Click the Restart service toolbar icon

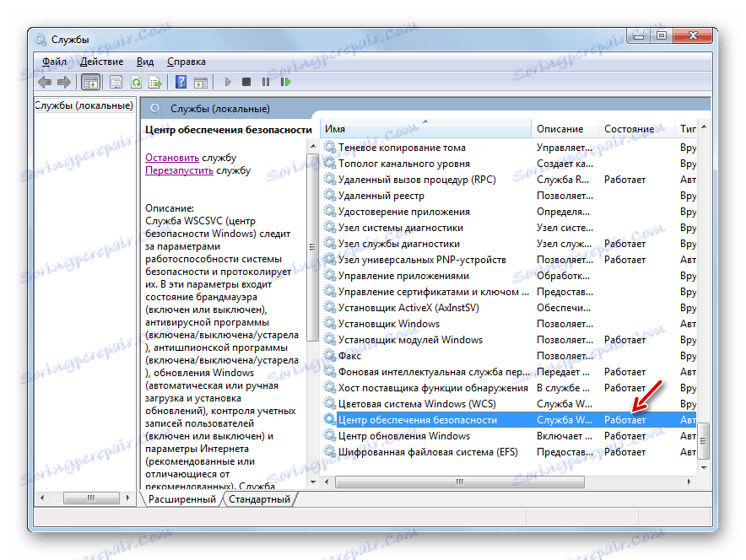(285, 83)
